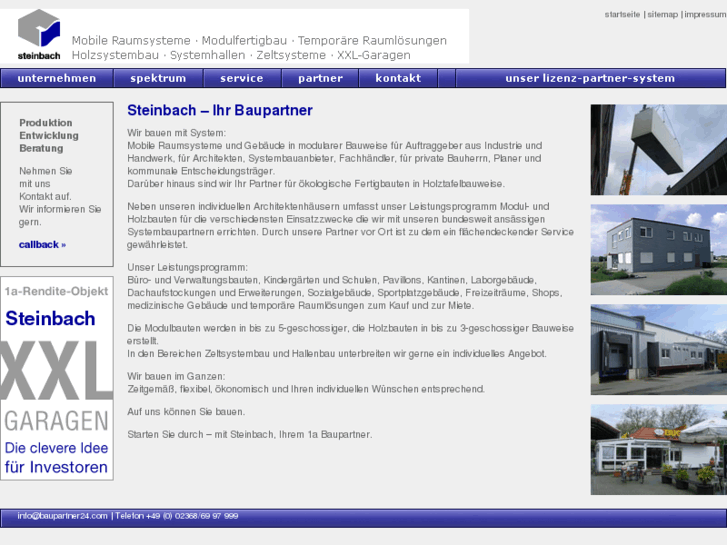Open the impressum link
This screenshot has width=727, height=545.
(705, 14)
